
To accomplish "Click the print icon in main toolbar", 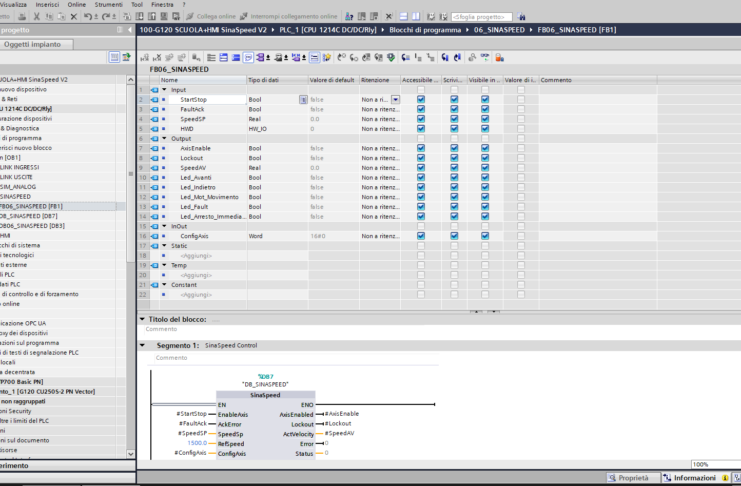I will pyautogui.click(x=22, y=17).
